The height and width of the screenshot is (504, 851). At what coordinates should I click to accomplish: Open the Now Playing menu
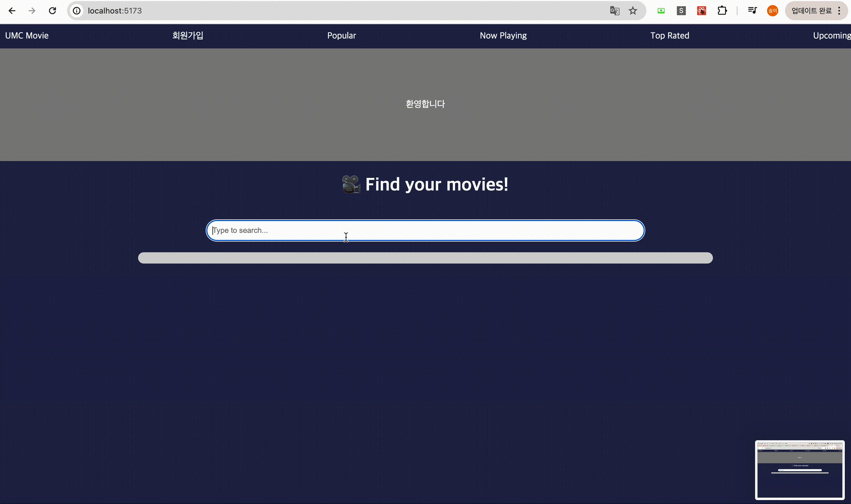pyautogui.click(x=503, y=36)
